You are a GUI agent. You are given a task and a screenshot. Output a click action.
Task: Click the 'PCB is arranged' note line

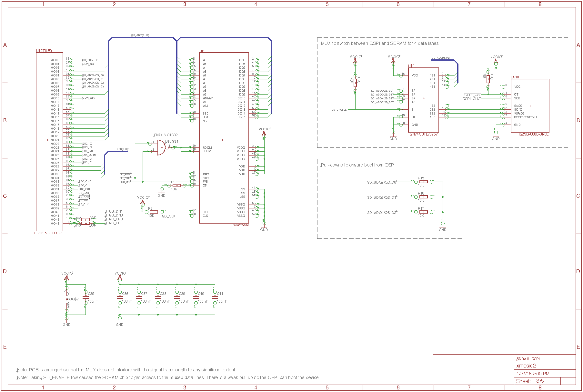[x=126, y=370]
